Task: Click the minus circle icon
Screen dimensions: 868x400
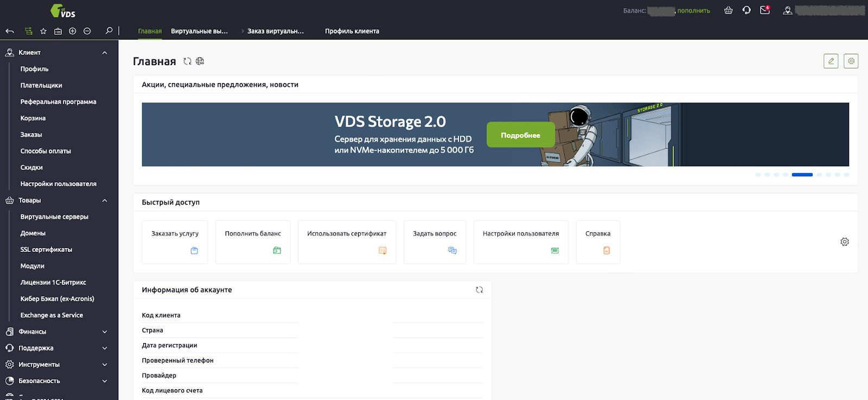Action: tap(87, 31)
